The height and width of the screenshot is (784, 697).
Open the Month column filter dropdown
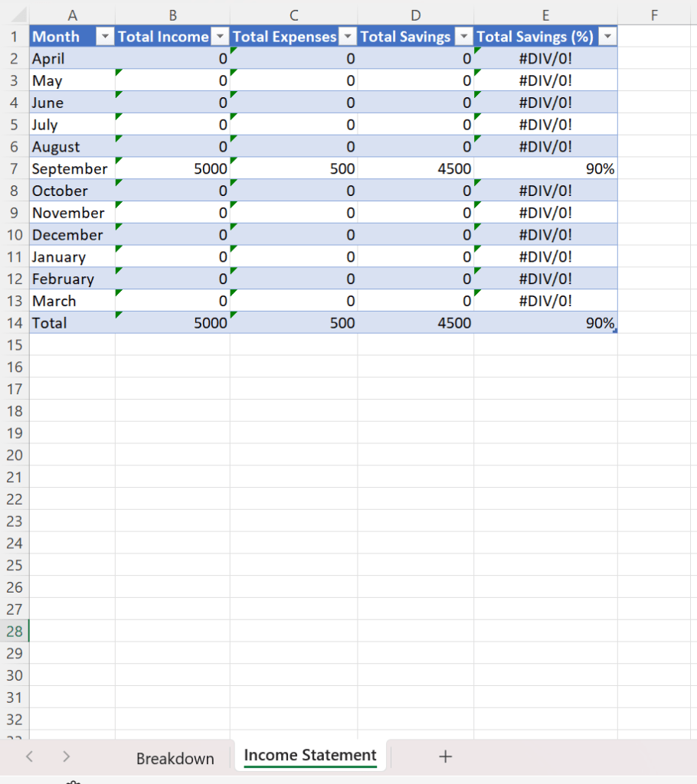[x=104, y=37]
